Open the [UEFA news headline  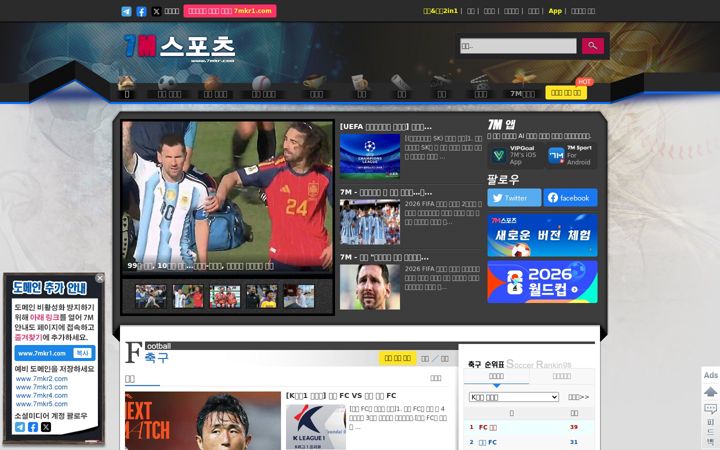(x=386, y=126)
